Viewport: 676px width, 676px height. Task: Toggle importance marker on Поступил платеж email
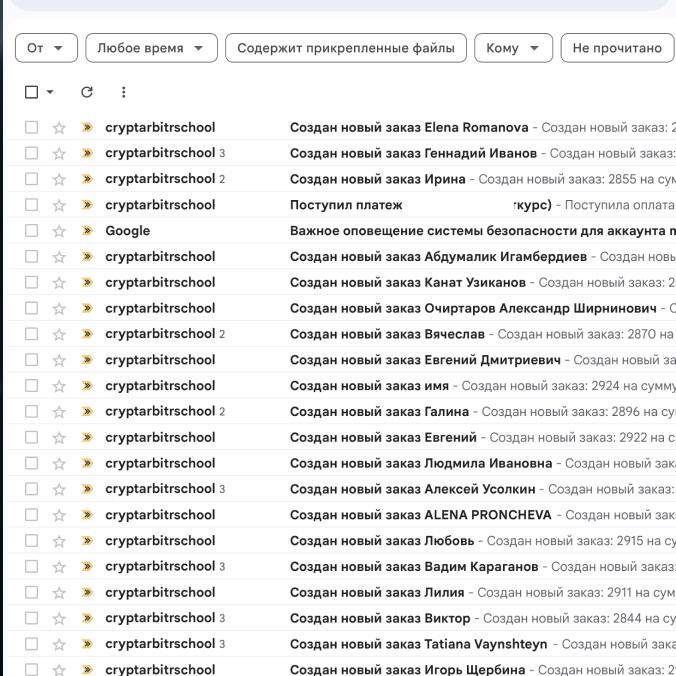(x=87, y=205)
